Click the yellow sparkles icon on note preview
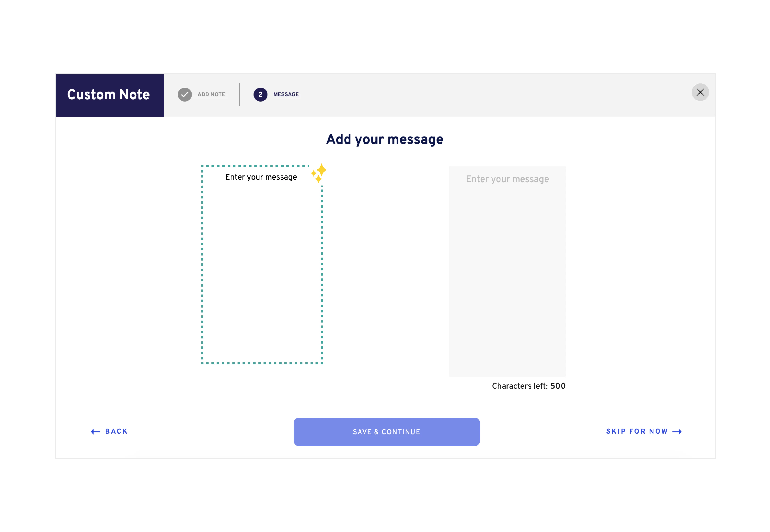Viewport: 770px width, 532px height. (x=319, y=173)
